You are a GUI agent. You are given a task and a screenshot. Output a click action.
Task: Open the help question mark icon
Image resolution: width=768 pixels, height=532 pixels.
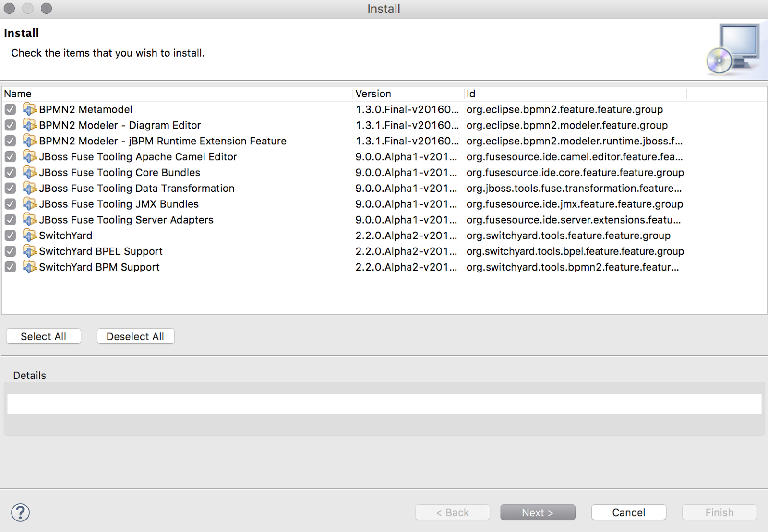pyautogui.click(x=20, y=512)
